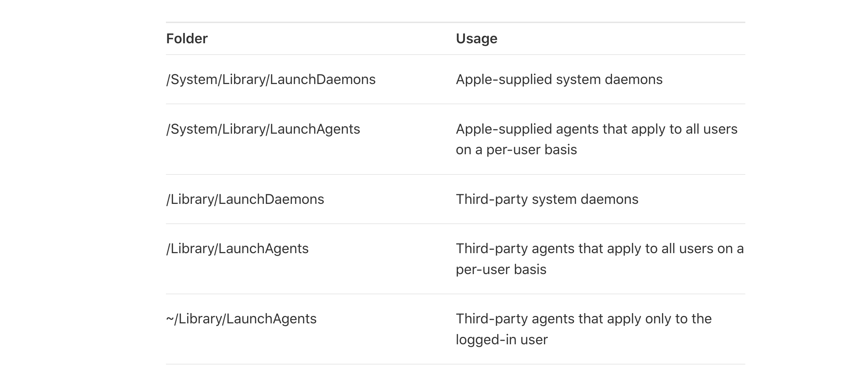Click the /Library/LaunchDaemons folder path
Screen dimensions: 868x373
pyautogui.click(x=245, y=199)
